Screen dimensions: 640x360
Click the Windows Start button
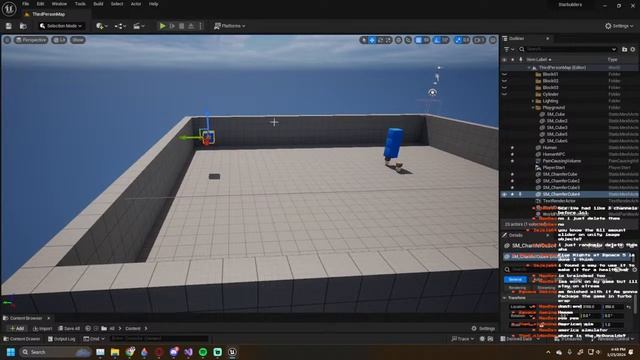tap(11, 352)
